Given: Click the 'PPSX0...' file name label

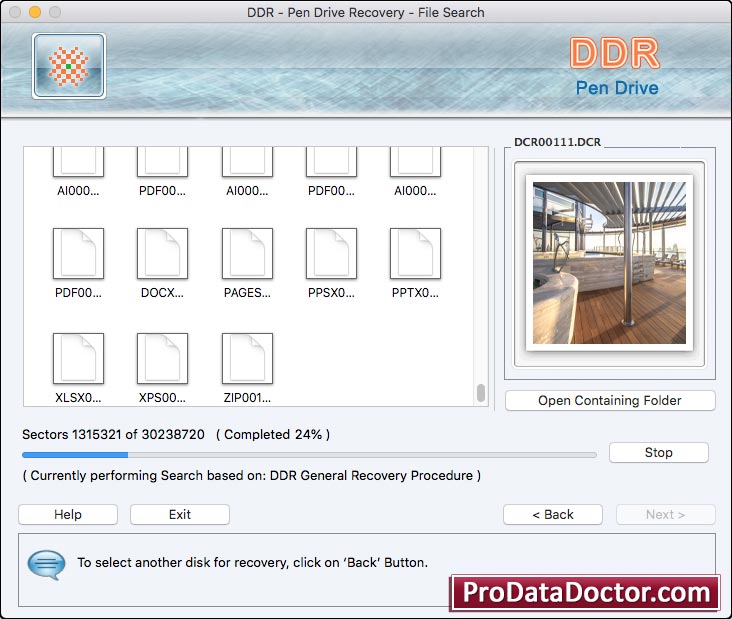Looking at the screenshot, I should pos(331,293).
